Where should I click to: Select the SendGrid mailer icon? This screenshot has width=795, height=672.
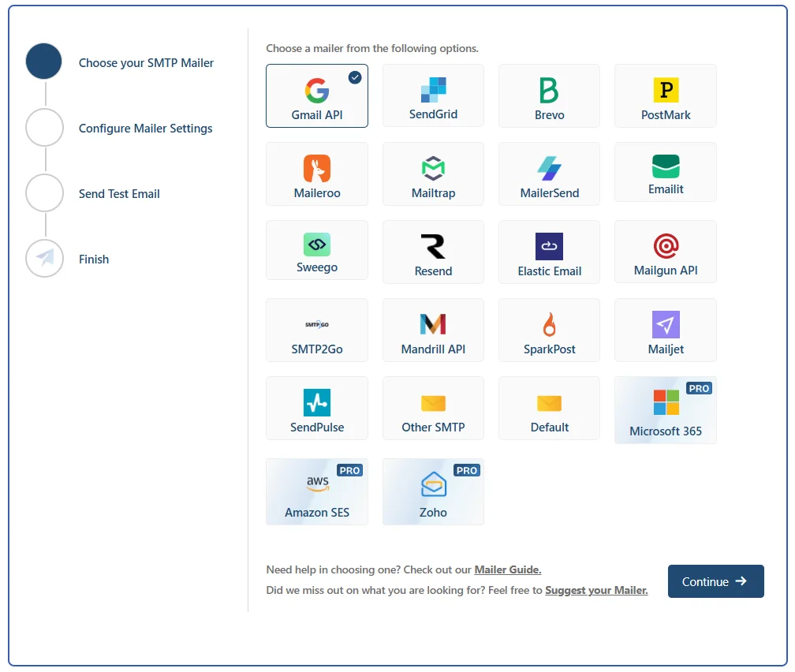[x=432, y=95]
